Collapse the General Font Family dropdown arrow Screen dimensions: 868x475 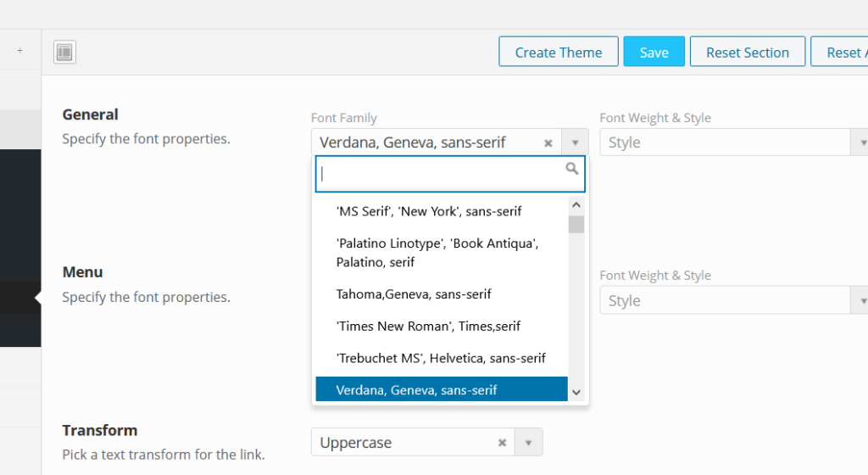point(575,142)
